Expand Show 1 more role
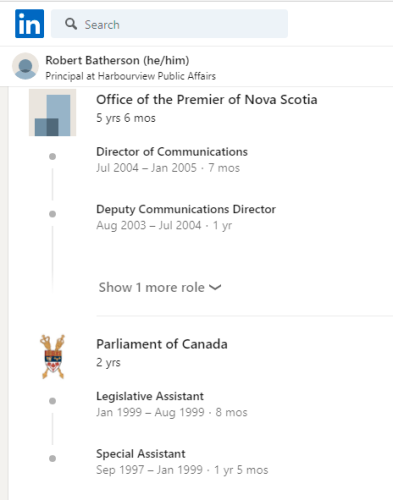393x500 pixels. pos(160,287)
